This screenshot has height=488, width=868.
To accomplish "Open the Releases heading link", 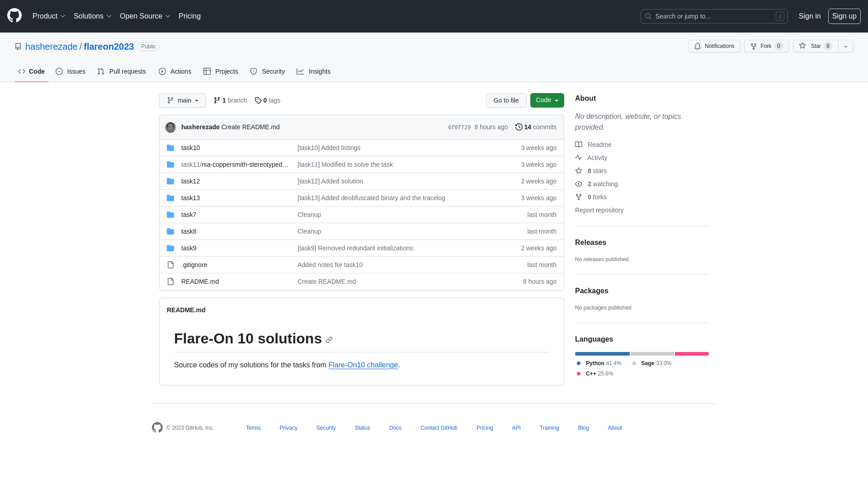I will 590,243.
